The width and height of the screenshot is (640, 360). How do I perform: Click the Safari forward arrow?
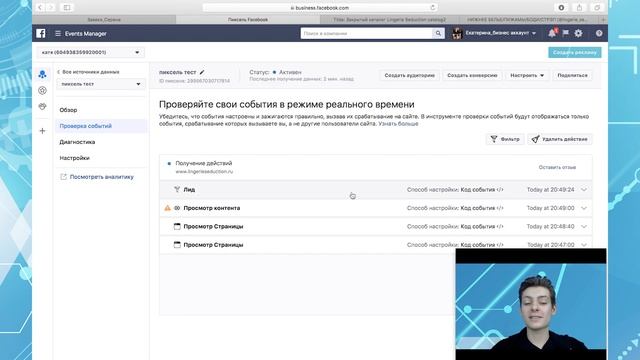click(51, 7)
